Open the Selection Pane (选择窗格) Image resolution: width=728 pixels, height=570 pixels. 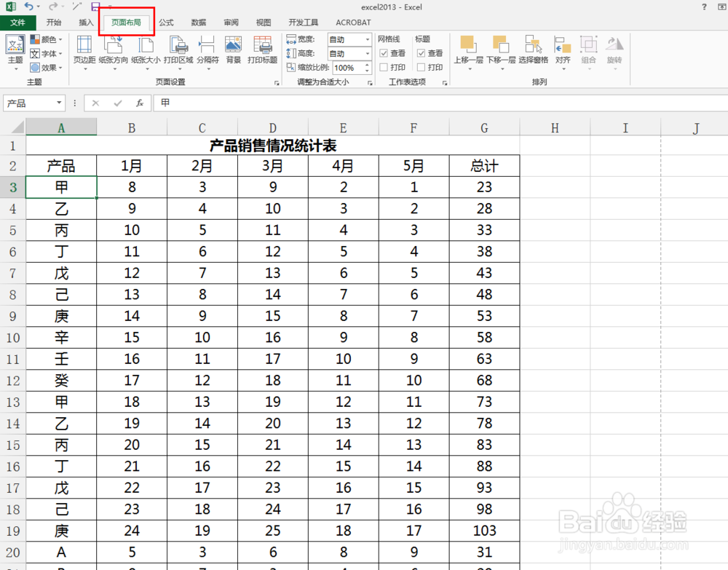pos(534,51)
